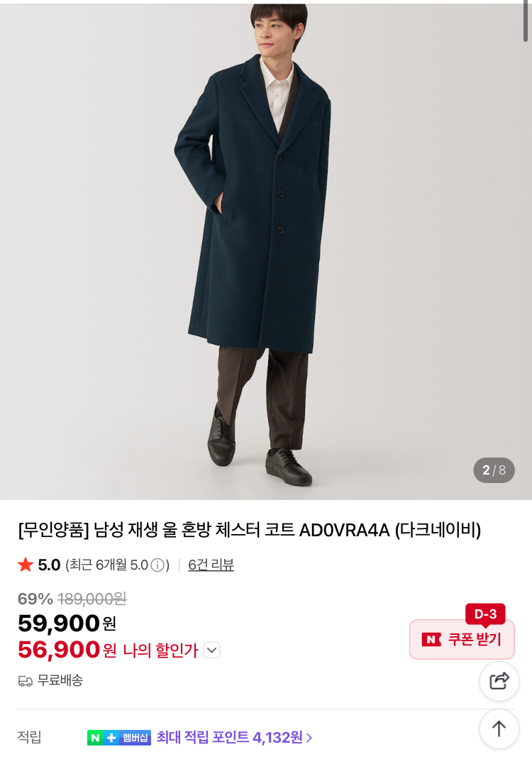Open the 6건 리뷰 reviews link
532x759 pixels.
[211, 565]
